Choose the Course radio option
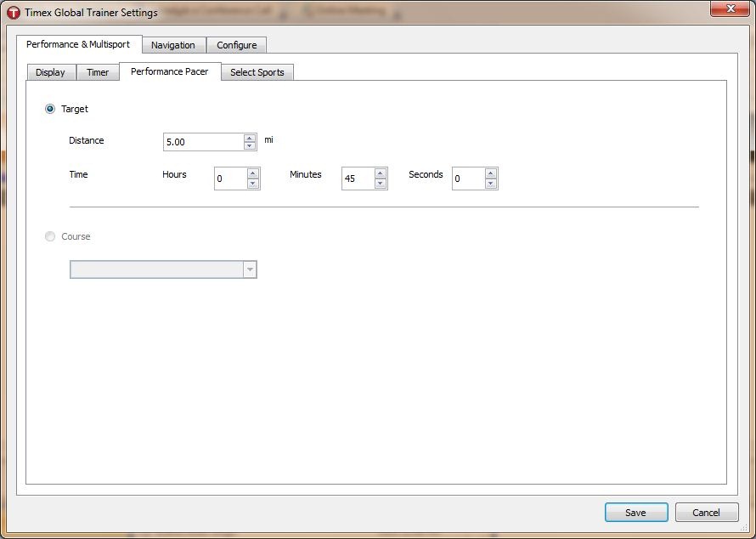Screen dimensions: 756x539 49,236
